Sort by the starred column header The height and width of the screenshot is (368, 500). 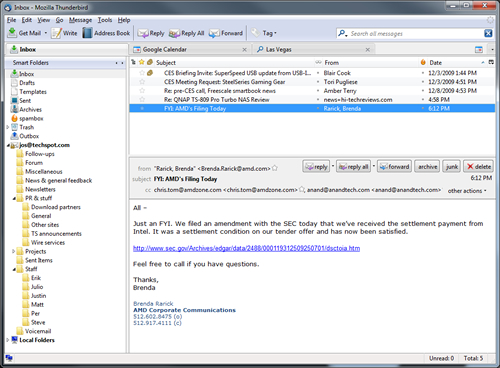pyautogui.click(x=142, y=62)
